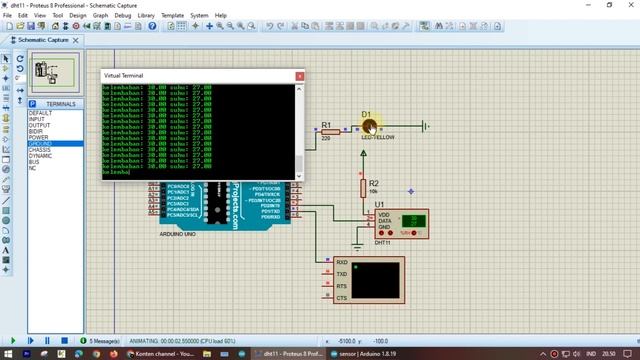The height and width of the screenshot is (360, 640).
Task: Click the Undo arrow icon
Action: point(269,26)
